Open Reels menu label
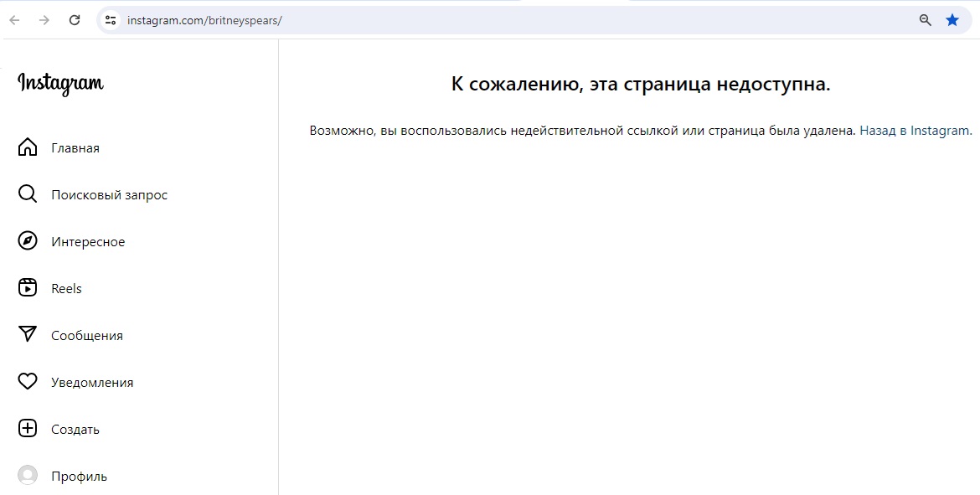The image size is (980, 495). click(x=66, y=289)
